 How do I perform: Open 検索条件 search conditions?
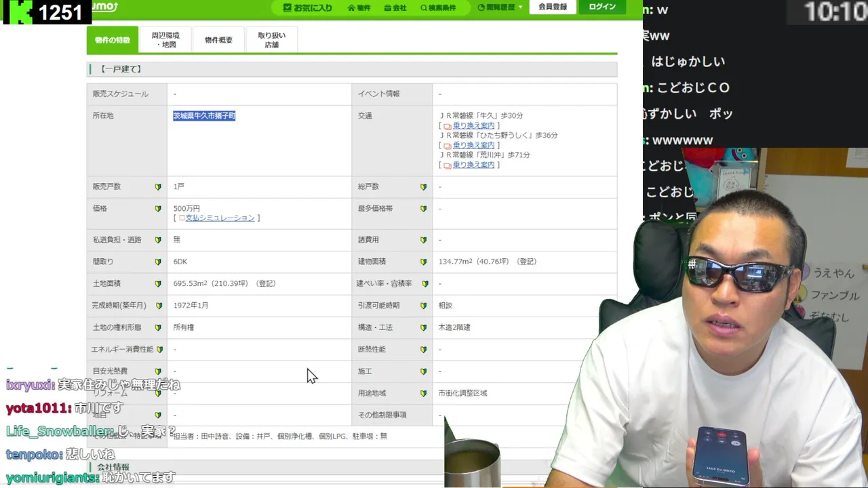[438, 7]
